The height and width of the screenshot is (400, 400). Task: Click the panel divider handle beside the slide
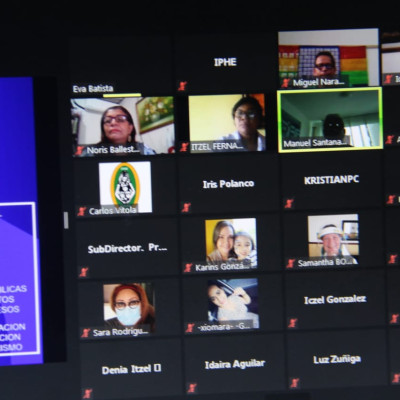[x=66, y=220]
